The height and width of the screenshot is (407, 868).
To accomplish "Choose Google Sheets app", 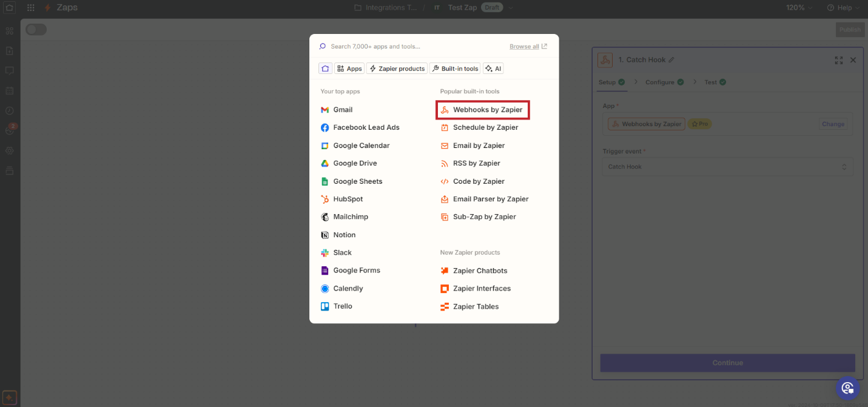I will (352, 181).
